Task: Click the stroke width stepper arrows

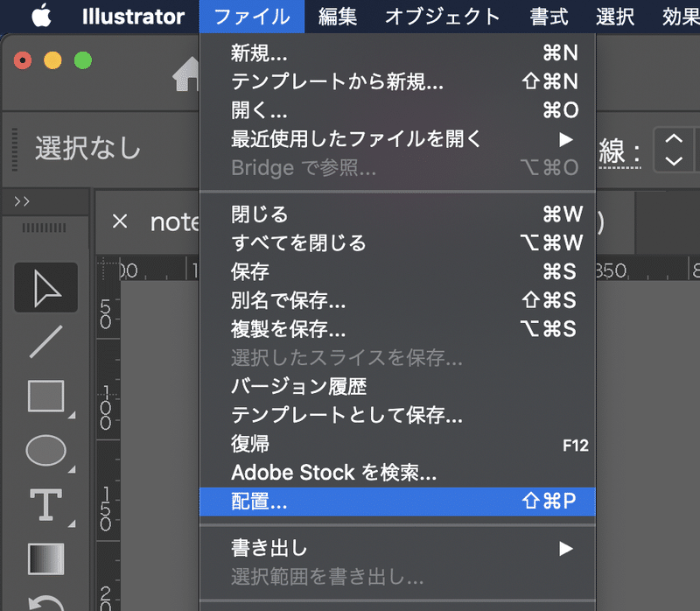Action: [673, 150]
